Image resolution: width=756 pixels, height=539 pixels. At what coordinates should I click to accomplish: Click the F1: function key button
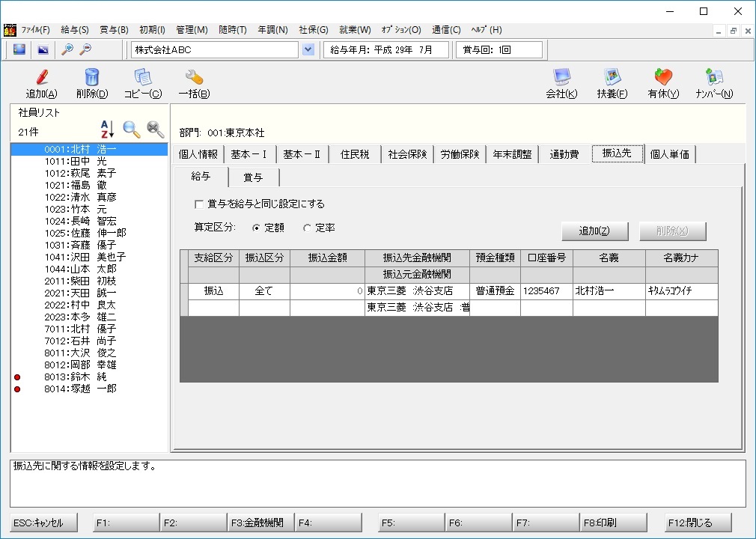point(126,523)
